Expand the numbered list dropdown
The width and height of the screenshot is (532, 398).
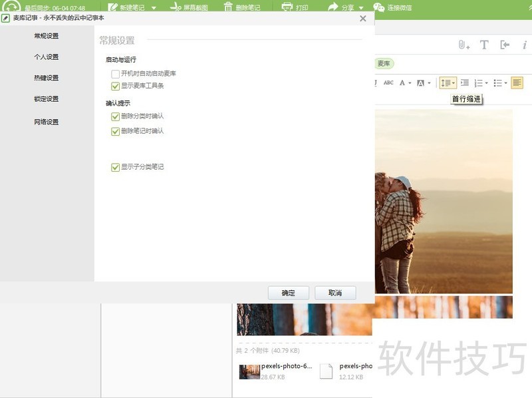click(487, 84)
